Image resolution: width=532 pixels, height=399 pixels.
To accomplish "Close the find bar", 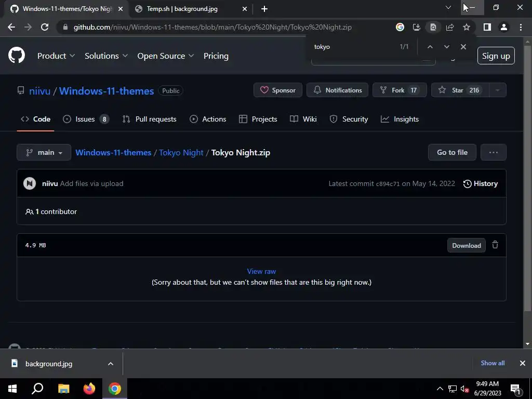I will (x=463, y=47).
